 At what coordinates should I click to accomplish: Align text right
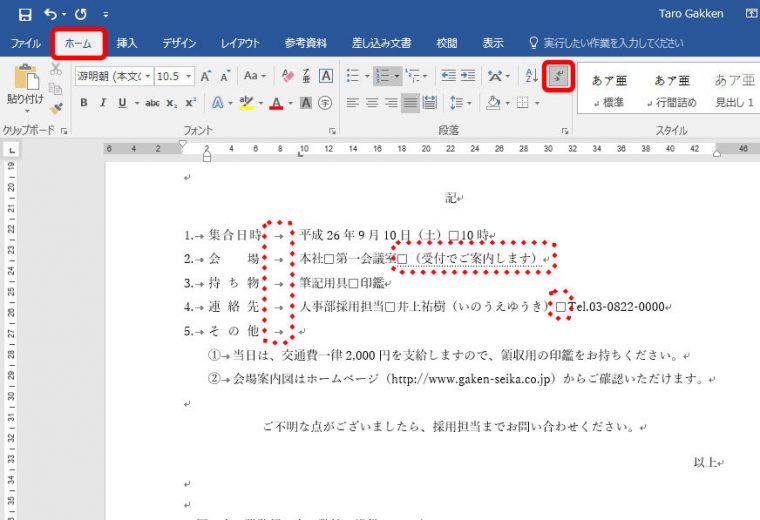click(391, 103)
